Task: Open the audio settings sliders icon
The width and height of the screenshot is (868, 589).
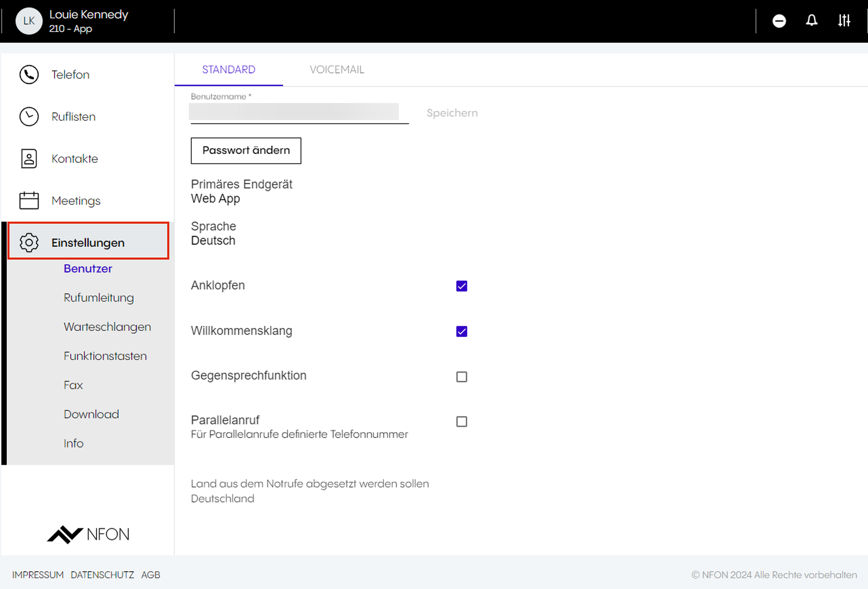Action: point(844,20)
